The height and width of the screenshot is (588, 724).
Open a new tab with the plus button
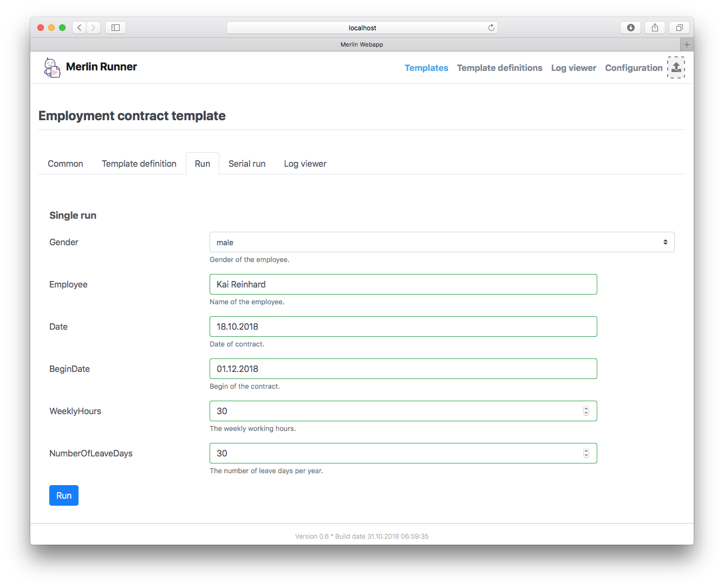(687, 44)
